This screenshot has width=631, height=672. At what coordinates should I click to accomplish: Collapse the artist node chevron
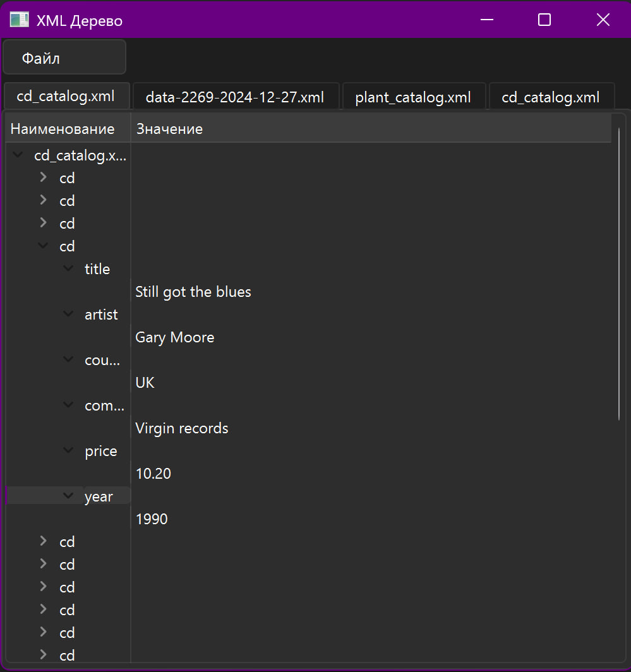[68, 314]
